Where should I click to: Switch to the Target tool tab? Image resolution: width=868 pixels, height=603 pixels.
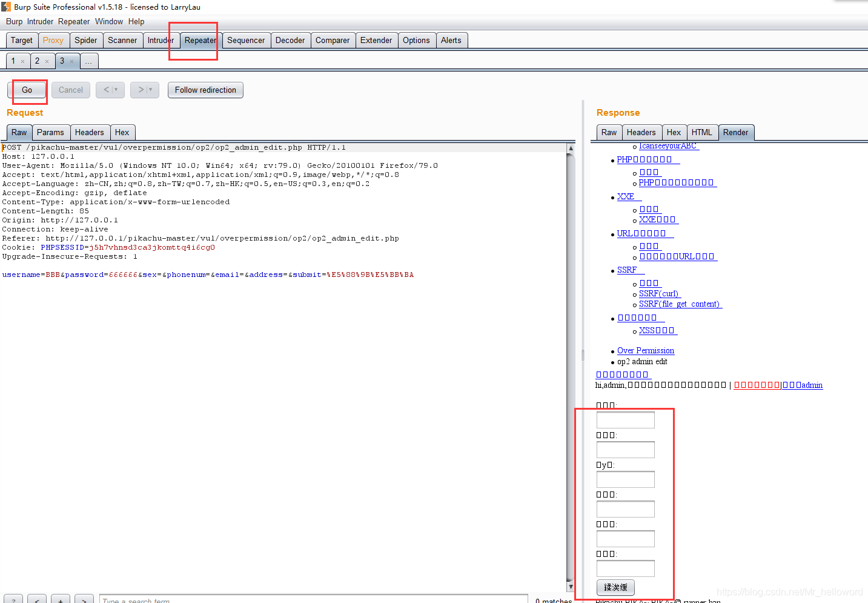[x=22, y=40]
